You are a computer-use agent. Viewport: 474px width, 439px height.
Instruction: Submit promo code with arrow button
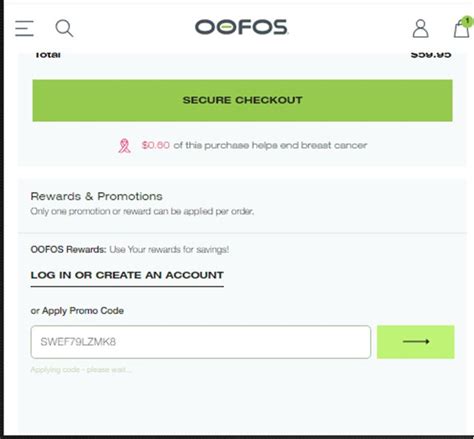click(415, 342)
